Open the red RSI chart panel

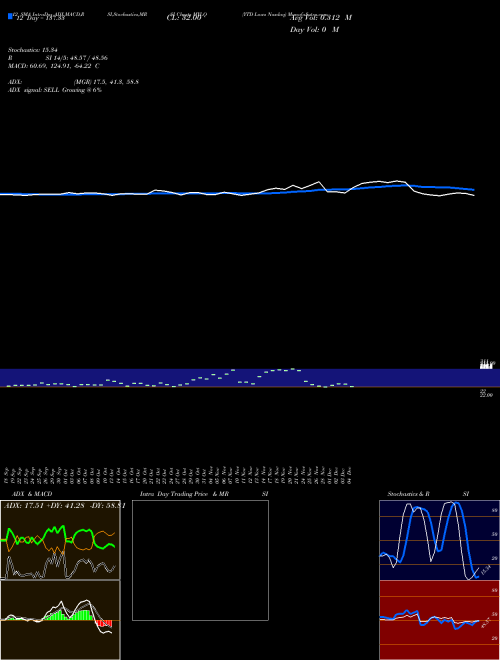(x=439, y=620)
